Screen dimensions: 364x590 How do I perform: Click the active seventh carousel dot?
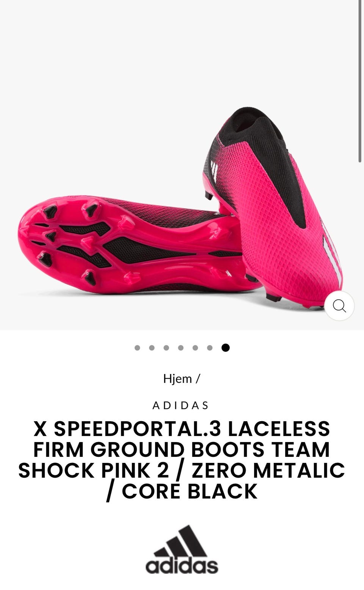click(x=226, y=348)
